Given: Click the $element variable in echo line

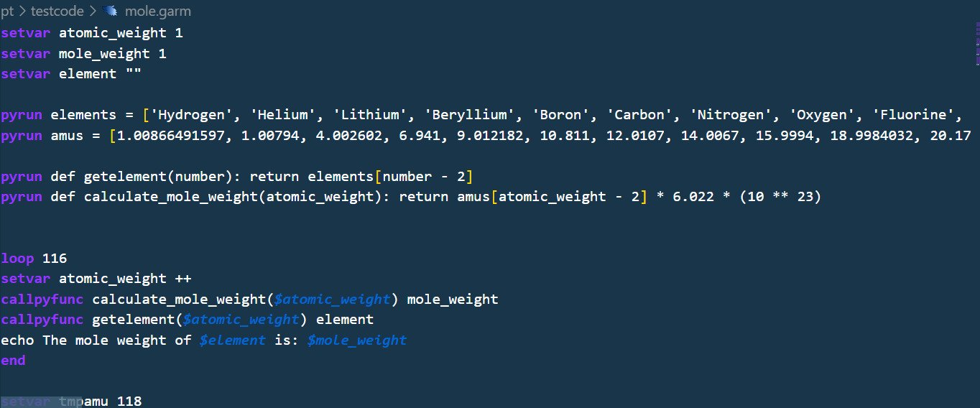Looking at the screenshot, I should pyautogui.click(x=232, y=340).
